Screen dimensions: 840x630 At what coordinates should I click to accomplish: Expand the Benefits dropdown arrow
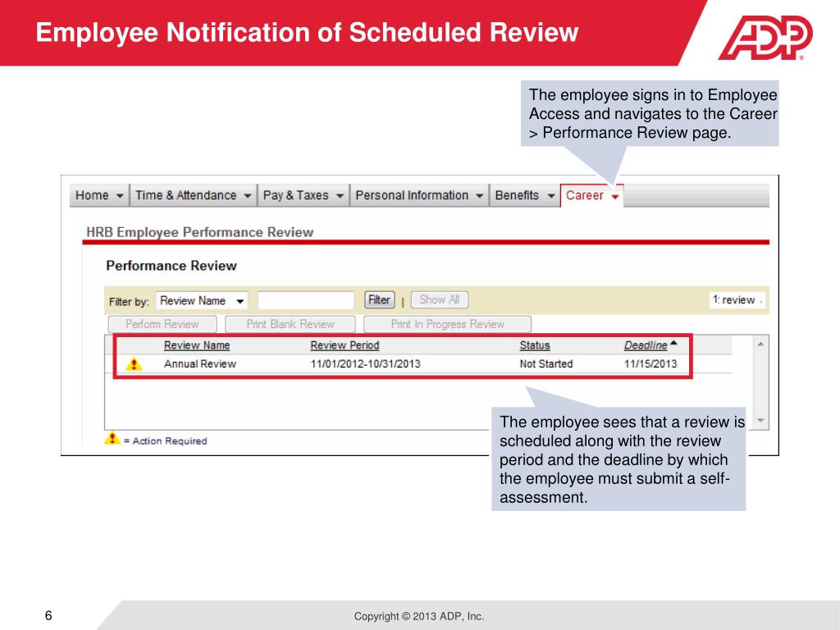[550, 196]
